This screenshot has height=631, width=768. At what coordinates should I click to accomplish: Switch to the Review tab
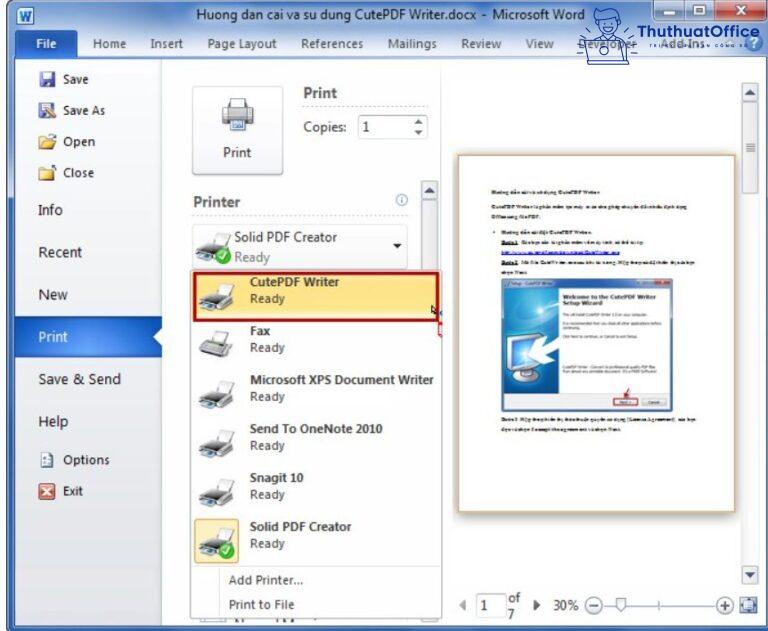481,44
